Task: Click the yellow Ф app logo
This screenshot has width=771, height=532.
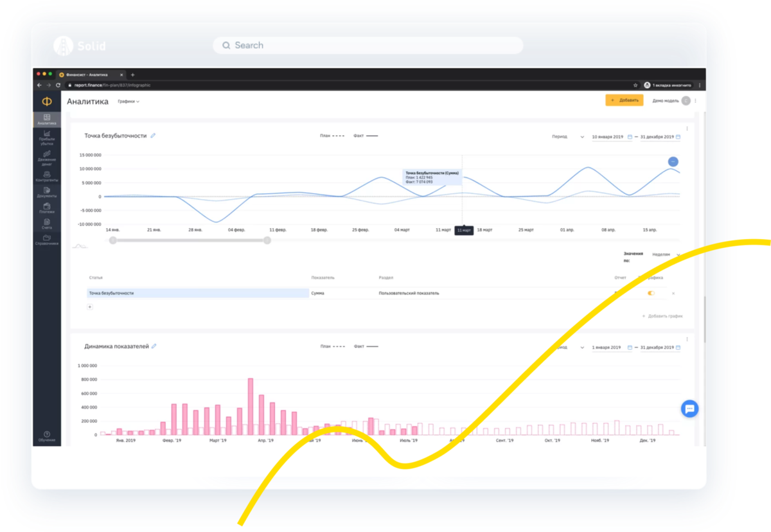Action: point(47,102)
